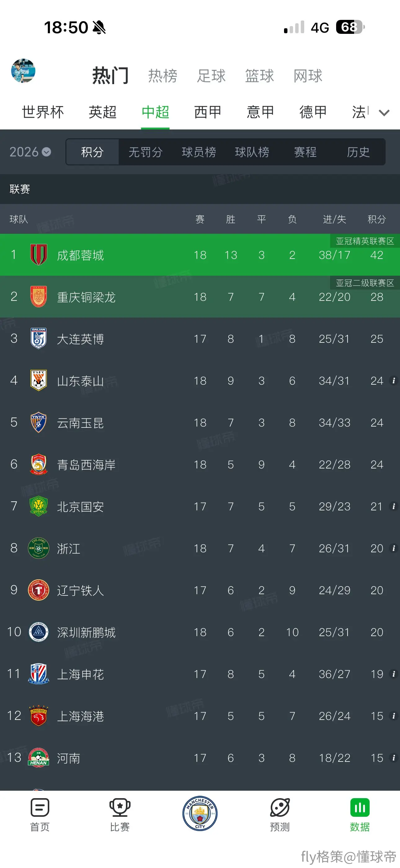Tap info icon beside 山东泰山 points

pyautogui.click(x=393, y=380)
